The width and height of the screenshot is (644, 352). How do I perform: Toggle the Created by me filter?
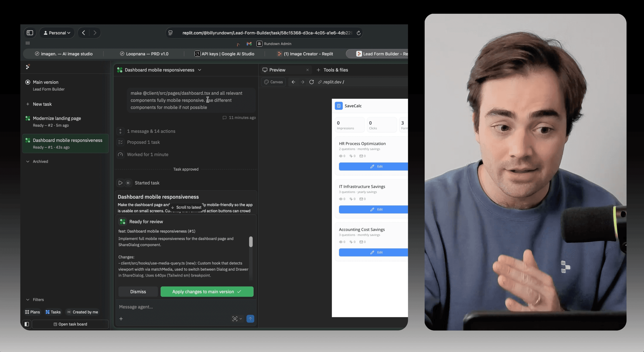[83, 312]
